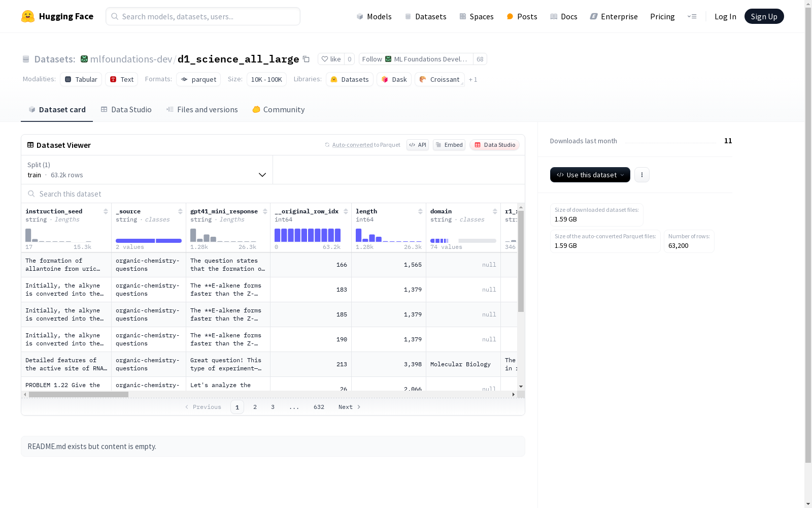Image resolution: width=812 pixels, height=508 pixels.
Task: Open the Pricing page
Action: pos(662,16)
